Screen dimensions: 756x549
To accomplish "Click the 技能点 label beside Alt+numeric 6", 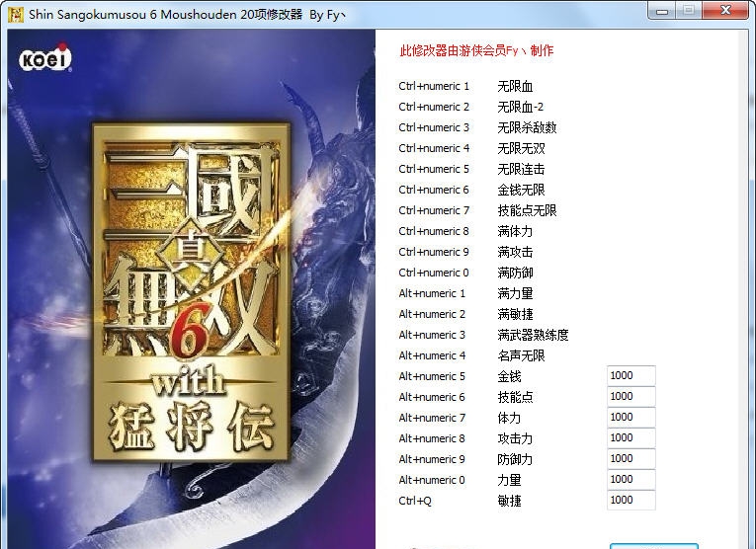I will [x=515, y=397].
